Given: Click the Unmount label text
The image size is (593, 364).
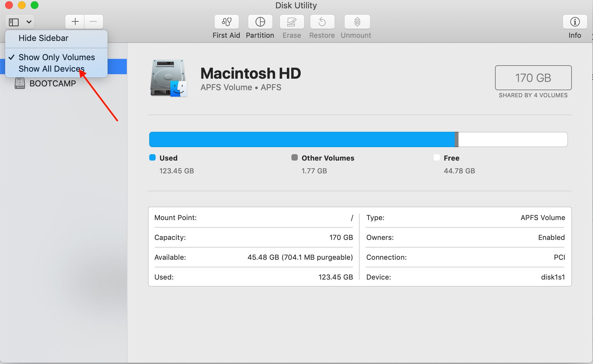Looking at the screenshot, I should tap(356, 35).
